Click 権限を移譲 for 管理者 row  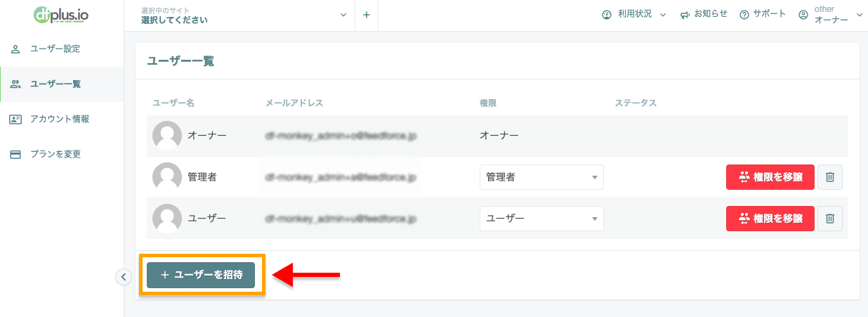770,177
